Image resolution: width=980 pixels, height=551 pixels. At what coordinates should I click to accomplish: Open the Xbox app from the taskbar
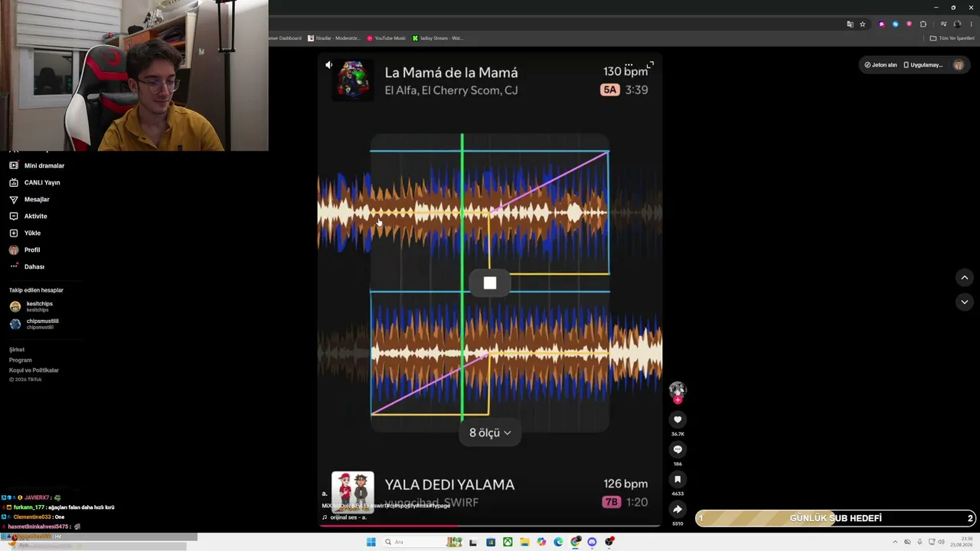(x=508, y=542)
